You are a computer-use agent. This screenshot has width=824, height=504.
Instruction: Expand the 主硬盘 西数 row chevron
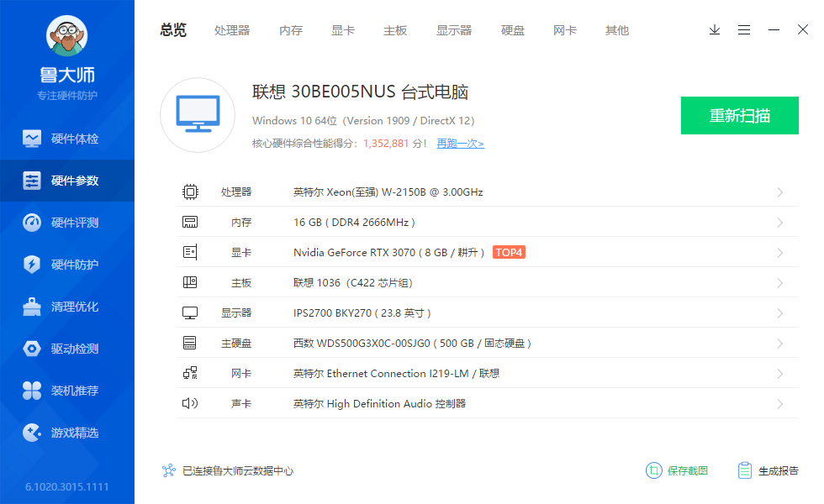[780, 344]
